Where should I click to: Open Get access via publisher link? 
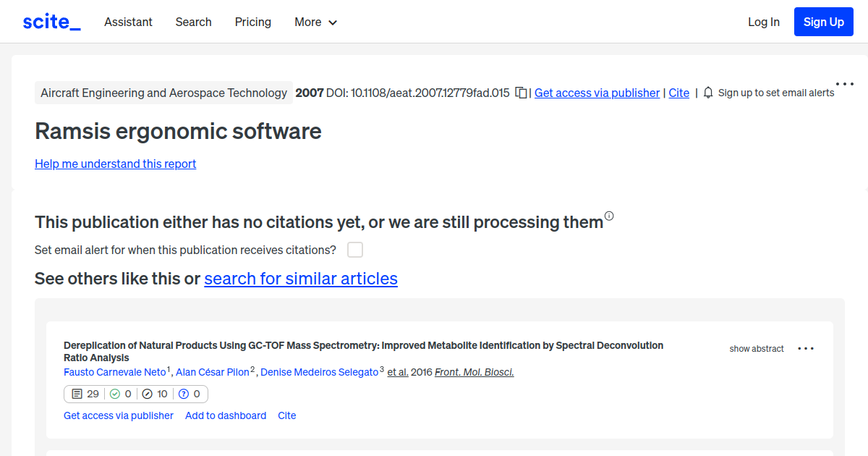(x=597, y=93)
